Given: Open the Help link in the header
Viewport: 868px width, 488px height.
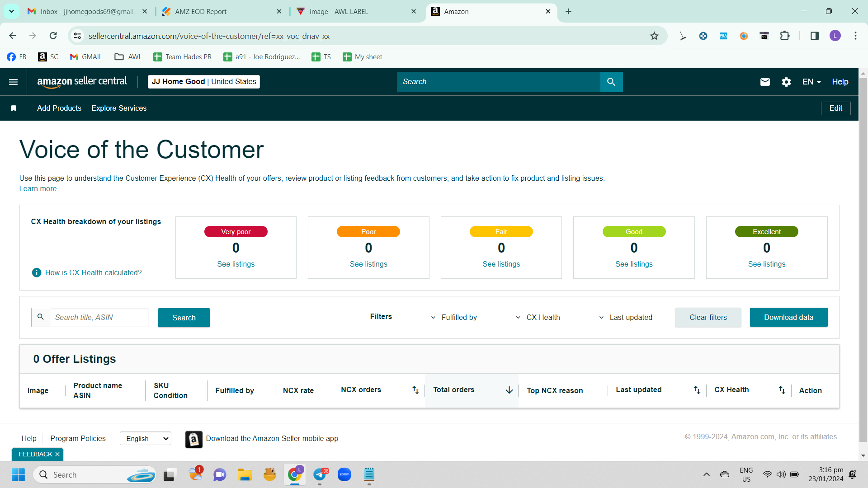Looking at the screenshot, I should tap(840, 82).
